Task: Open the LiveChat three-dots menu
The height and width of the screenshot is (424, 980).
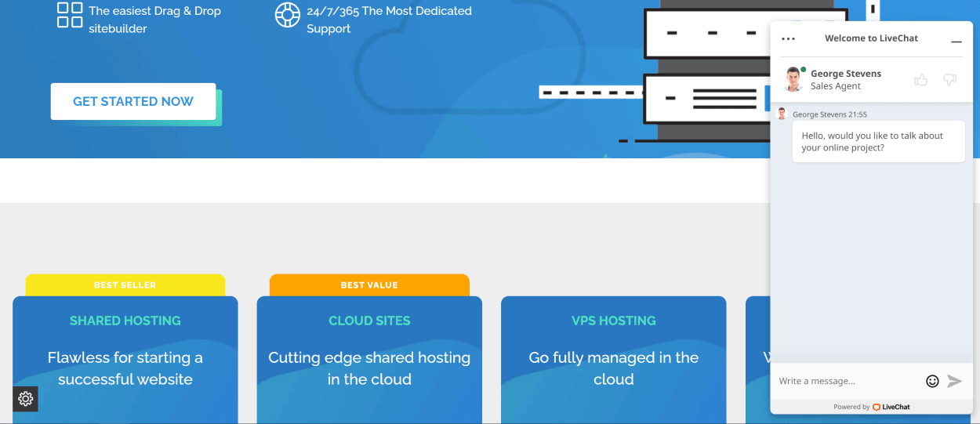Action: (788, 38)
